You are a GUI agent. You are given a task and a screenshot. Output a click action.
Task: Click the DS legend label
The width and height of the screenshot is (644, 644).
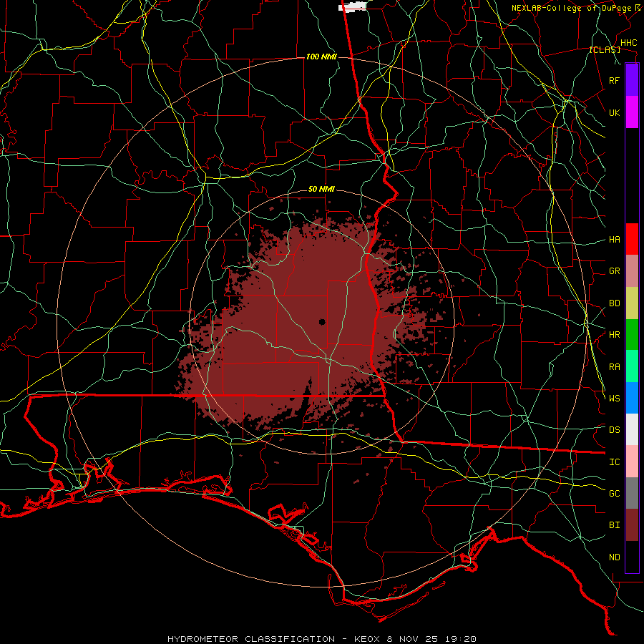(614, 429)
